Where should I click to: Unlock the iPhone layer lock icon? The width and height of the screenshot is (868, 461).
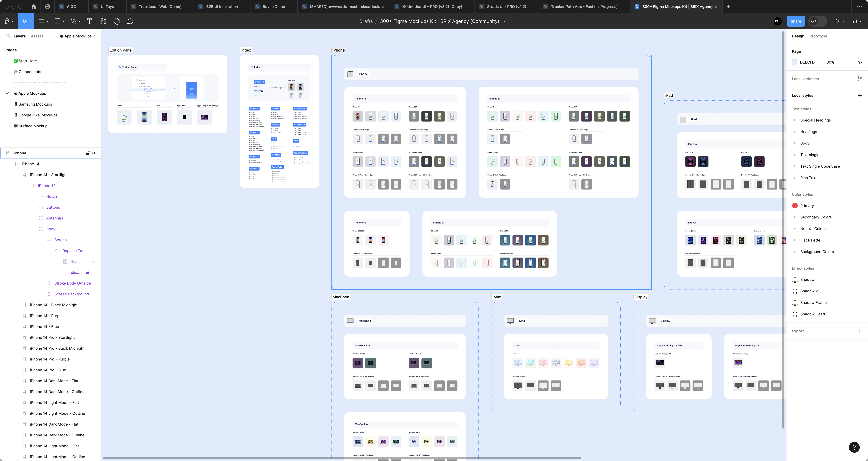coord(88,153)
